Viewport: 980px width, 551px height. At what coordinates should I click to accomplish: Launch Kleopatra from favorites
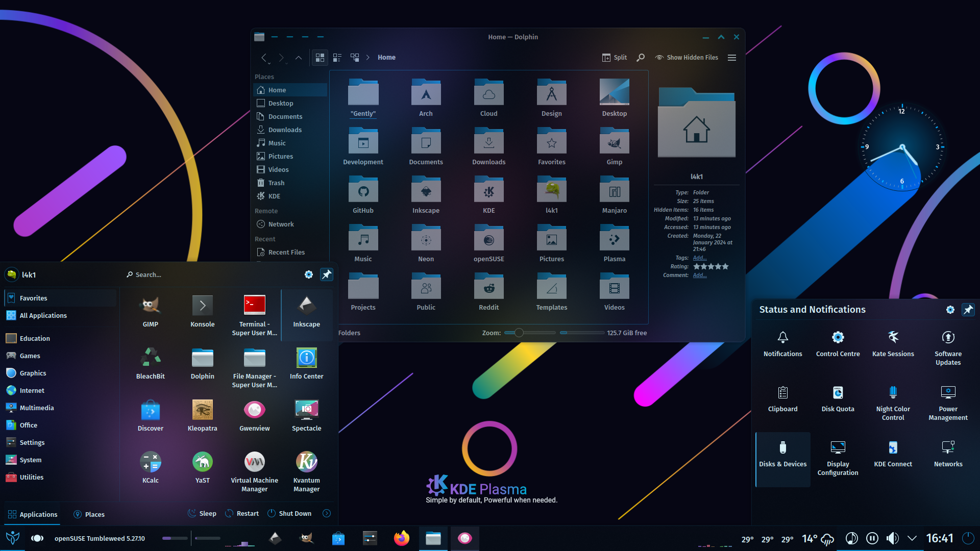202,416
